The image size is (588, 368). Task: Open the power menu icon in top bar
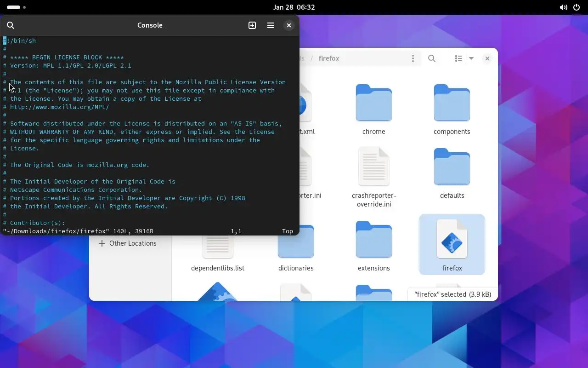tap(577, 7)
